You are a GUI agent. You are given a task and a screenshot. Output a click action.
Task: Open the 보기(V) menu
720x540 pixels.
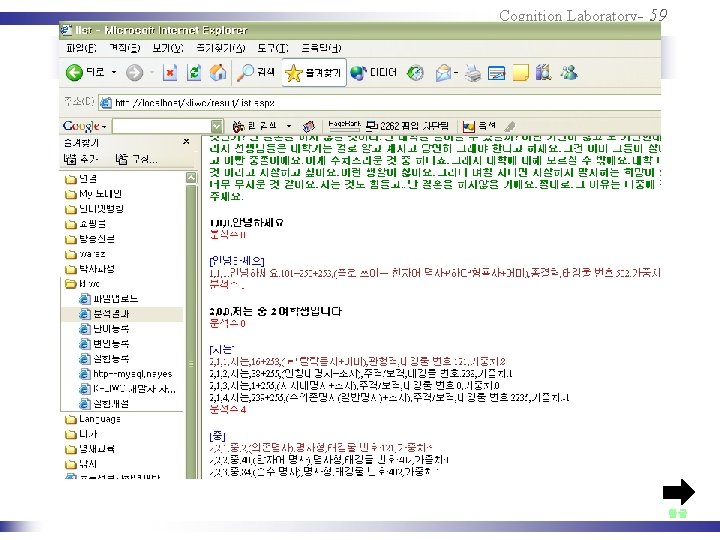point(168,48)
